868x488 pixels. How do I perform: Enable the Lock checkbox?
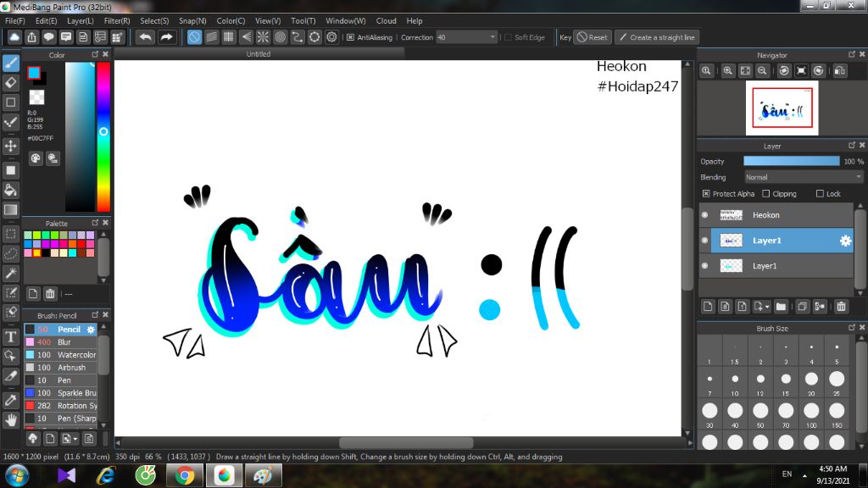pyautogui.click(x=820, y=194)
